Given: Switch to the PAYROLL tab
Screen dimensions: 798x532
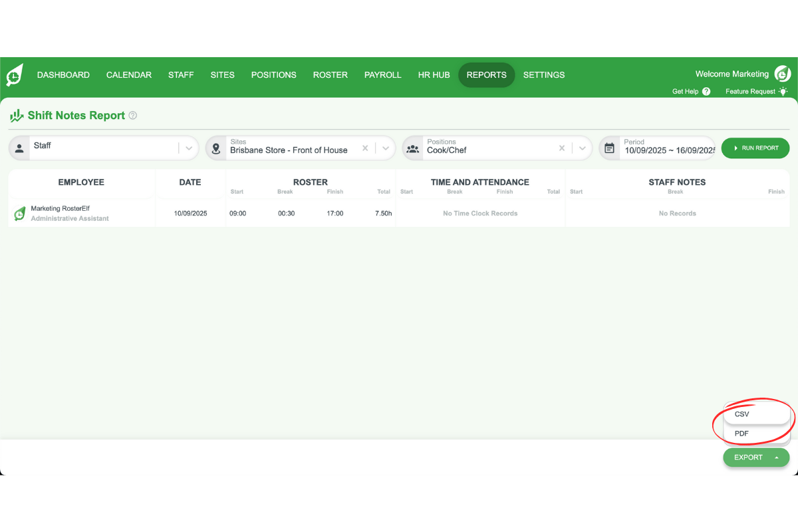Looking at the screenshot, I should [x=382, y=74].
